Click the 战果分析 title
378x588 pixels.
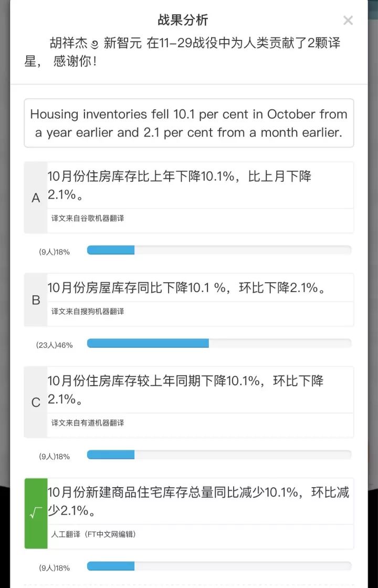point(183,20)
